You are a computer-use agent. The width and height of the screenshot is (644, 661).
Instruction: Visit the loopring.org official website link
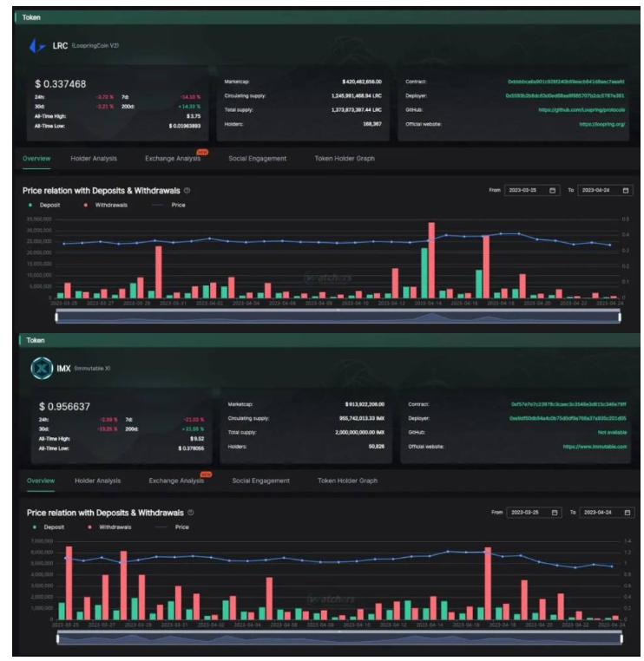601,124
